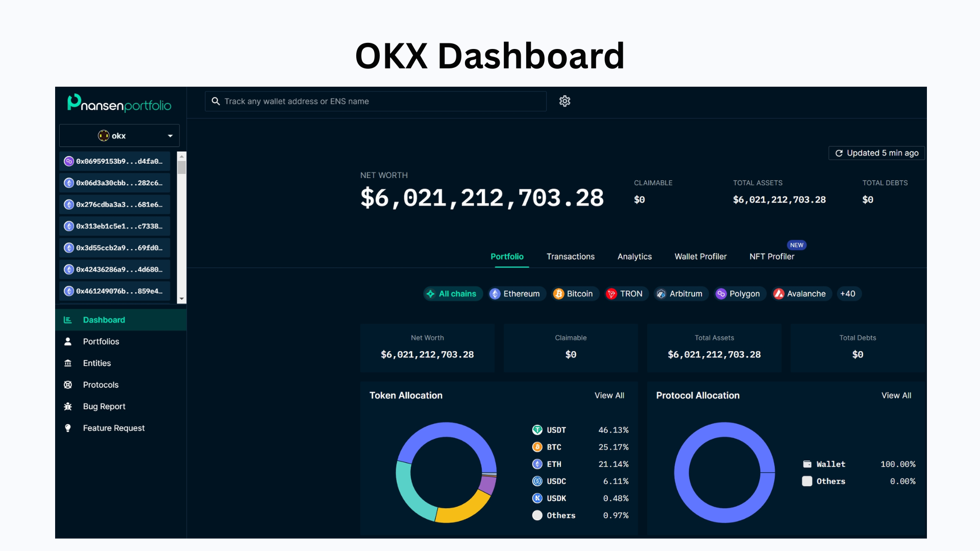The image size is (980, 551).
Task: Click the Ethereum icon on wallet 0x276cdba3a3
Action: (x=69, y=205)
